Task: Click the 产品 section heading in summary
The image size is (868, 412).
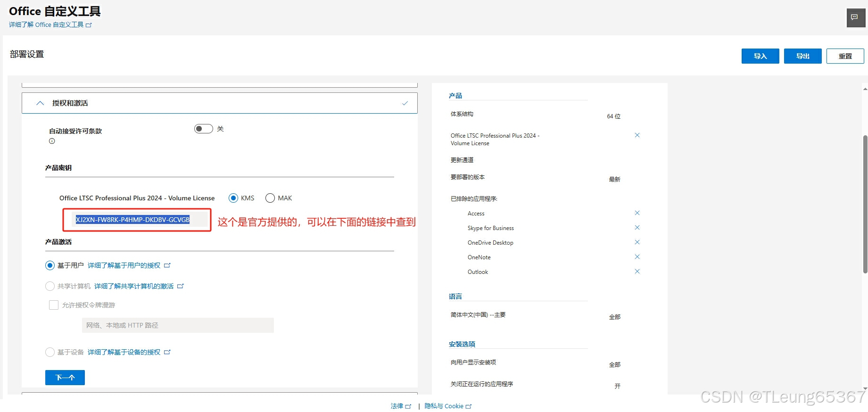Action: pyautogui.click(x=455, y=96)
